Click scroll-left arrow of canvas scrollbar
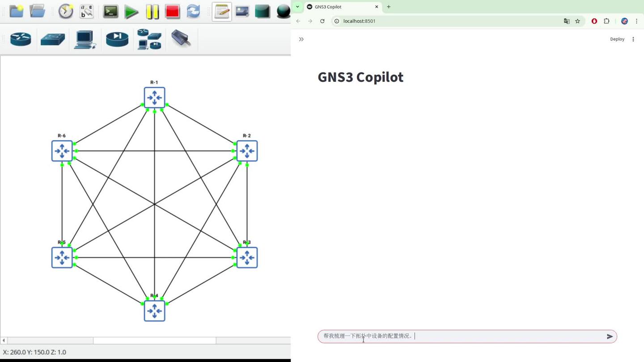This screenshot has width=644, height=362. coord(4,341)
